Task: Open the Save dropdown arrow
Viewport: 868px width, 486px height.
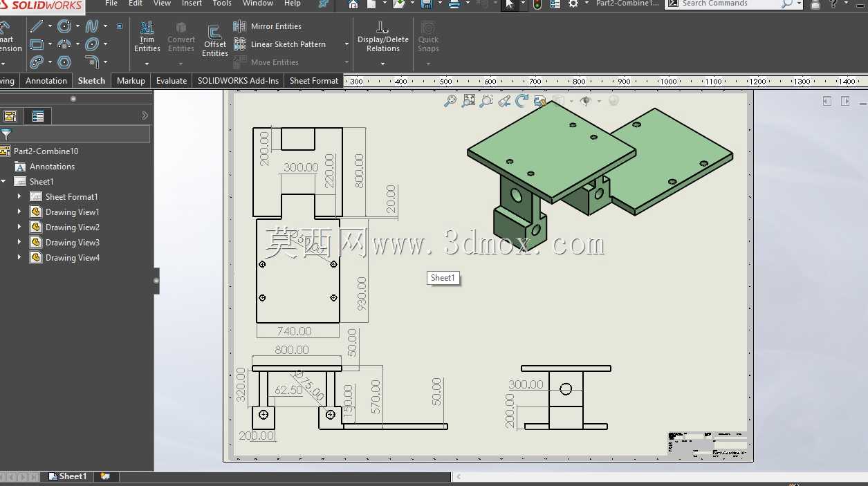Action: [439, 4]
